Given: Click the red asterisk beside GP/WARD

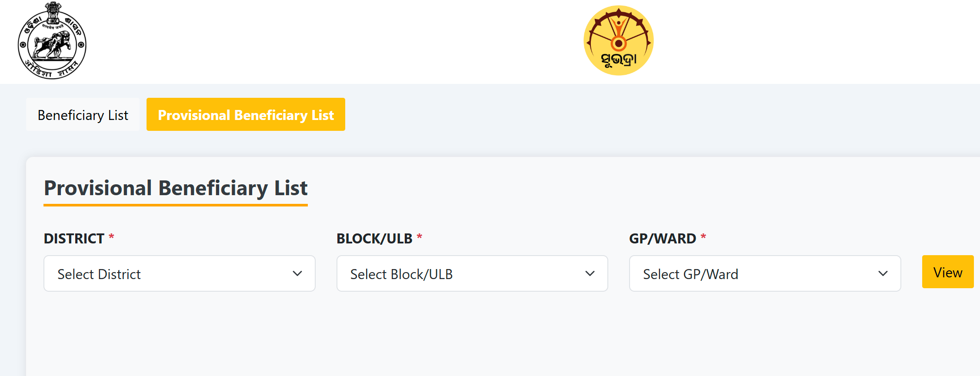Looking at the screenshot, I should coord(703,237).
